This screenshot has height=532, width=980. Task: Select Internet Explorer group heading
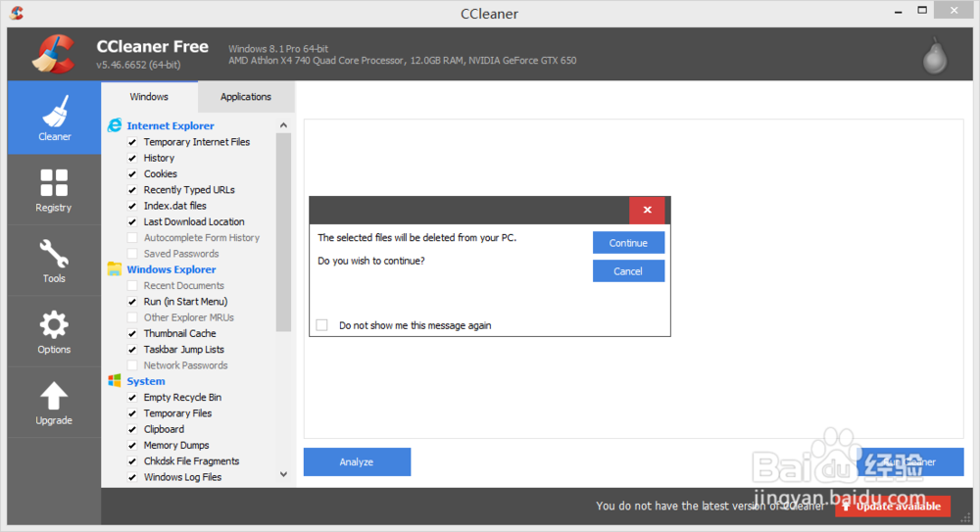pyautogui.click(x=170, y=125)
